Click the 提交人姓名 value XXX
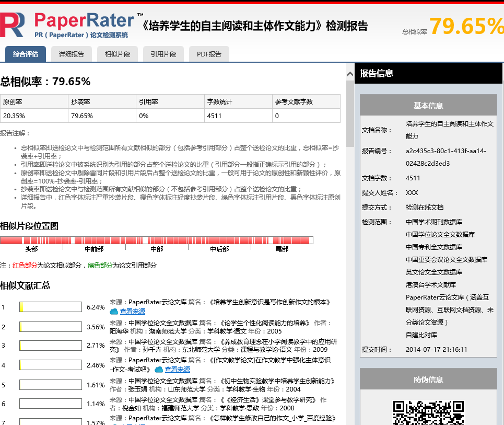Viewport: 504px width, 425px height. [x=412, y=192]
